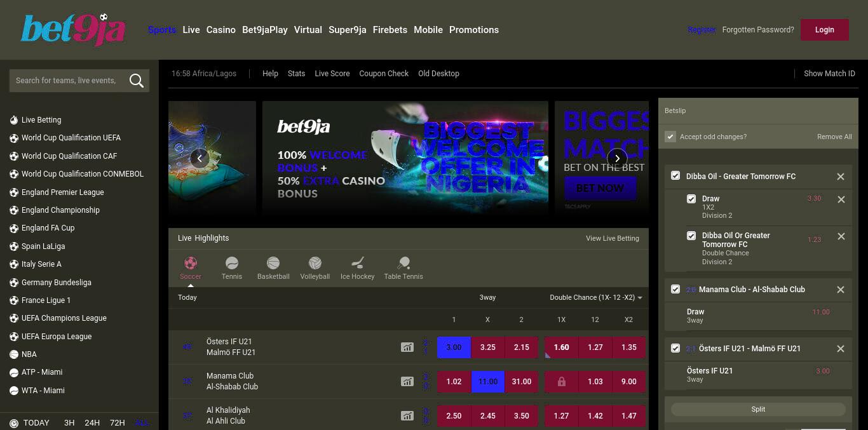The image size is (868, 430).
Task: Open stats icon for Al Khalidiyah match
Action: coord(407,416)
